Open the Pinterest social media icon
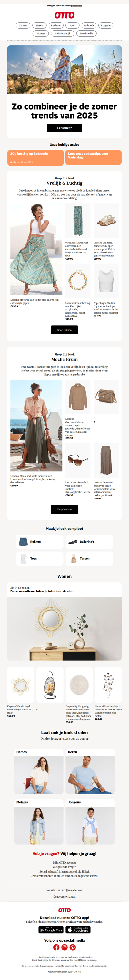 point(73,947)
